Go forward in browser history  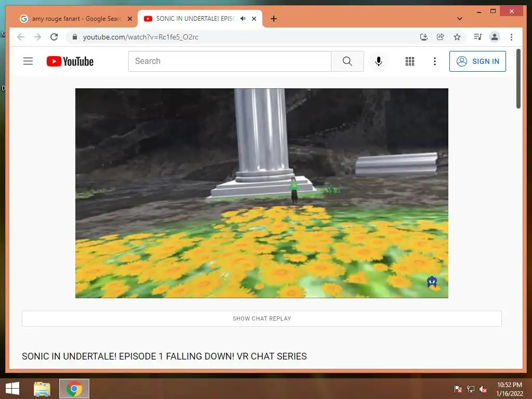37,37
